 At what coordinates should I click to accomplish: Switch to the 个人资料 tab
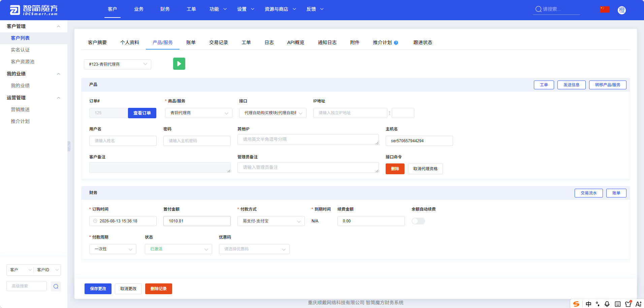(130, 42)
